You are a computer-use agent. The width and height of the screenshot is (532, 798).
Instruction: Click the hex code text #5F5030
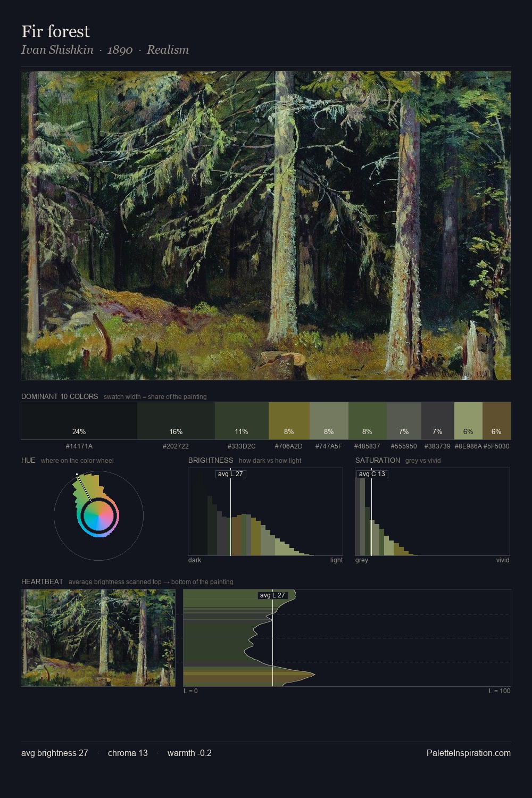coord(496,446)
